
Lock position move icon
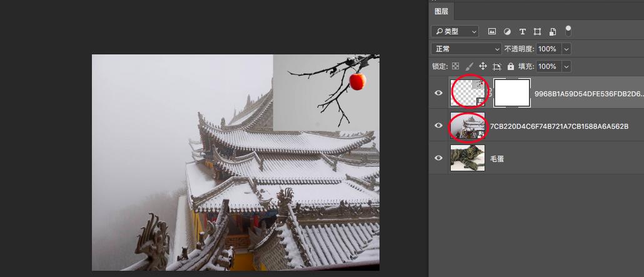click(x=483, y=66)
